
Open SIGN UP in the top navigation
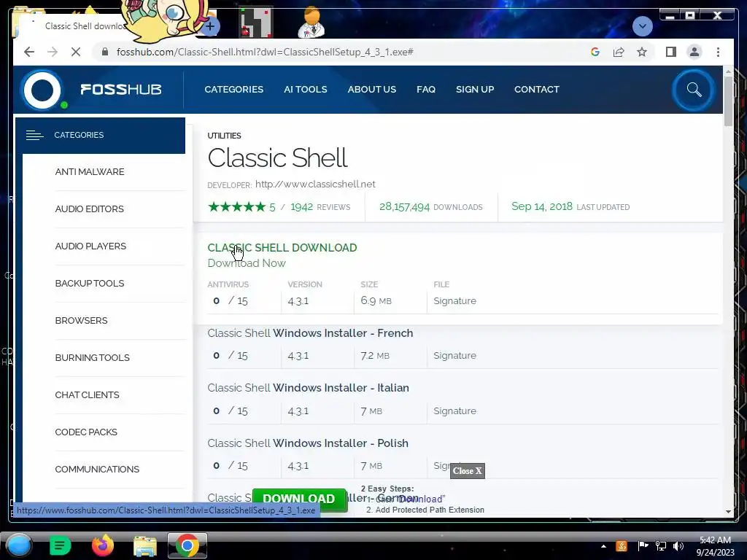point(475,90)
